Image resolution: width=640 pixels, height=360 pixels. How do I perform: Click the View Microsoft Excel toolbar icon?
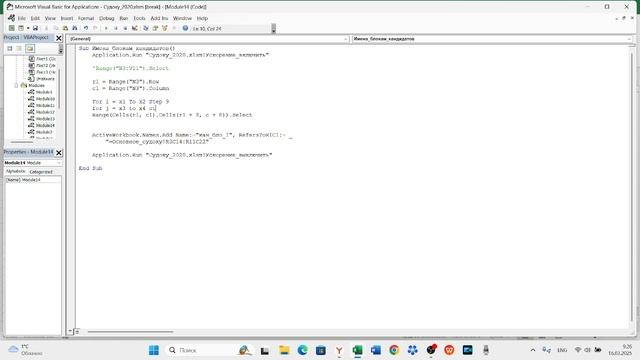(12, 28)
